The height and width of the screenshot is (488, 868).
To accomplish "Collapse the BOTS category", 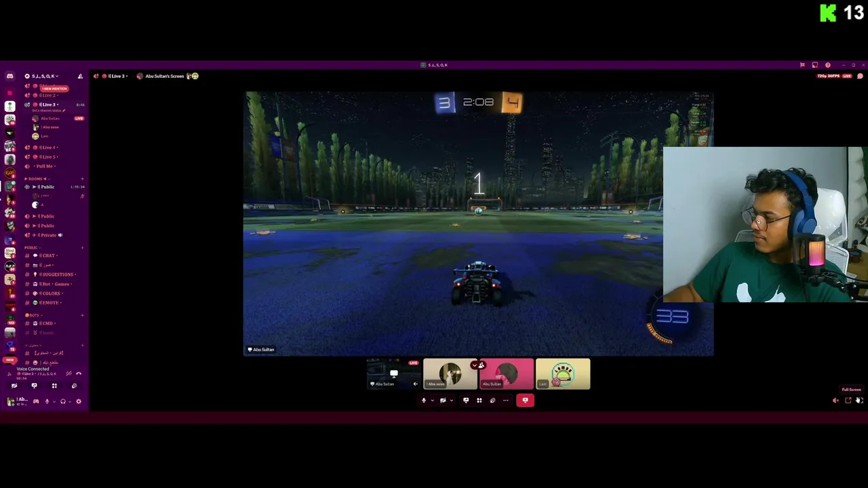I will pyautogui.click(x=33, y=315).
